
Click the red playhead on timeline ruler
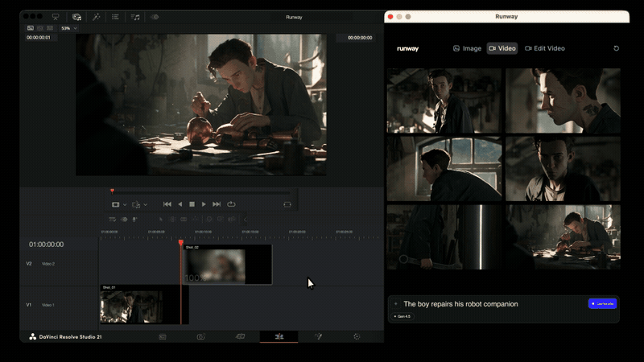(180, 243)
